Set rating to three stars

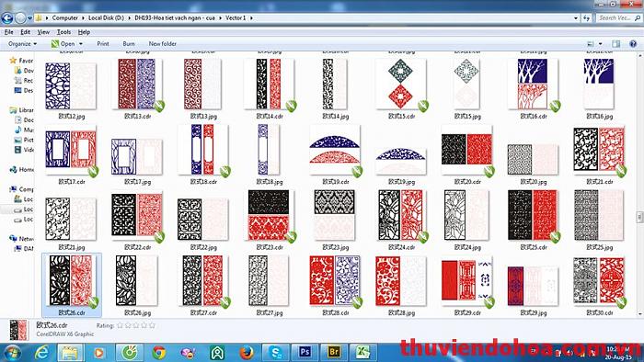136,325
